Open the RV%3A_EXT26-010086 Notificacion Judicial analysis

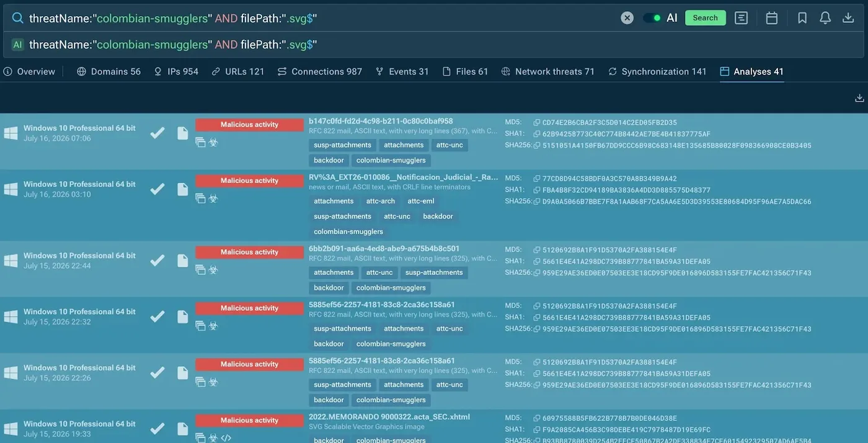[403, 177]
